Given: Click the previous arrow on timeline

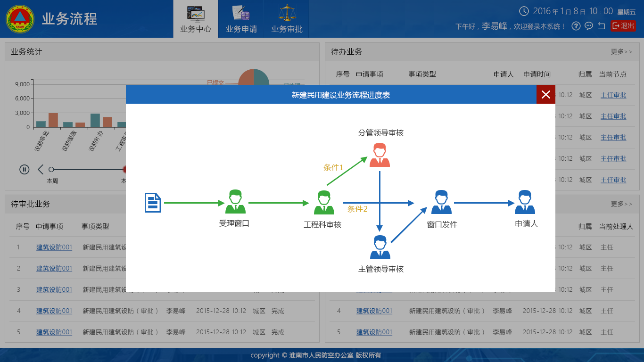Looking at the screenshot, I should click(x=41, y=169).
